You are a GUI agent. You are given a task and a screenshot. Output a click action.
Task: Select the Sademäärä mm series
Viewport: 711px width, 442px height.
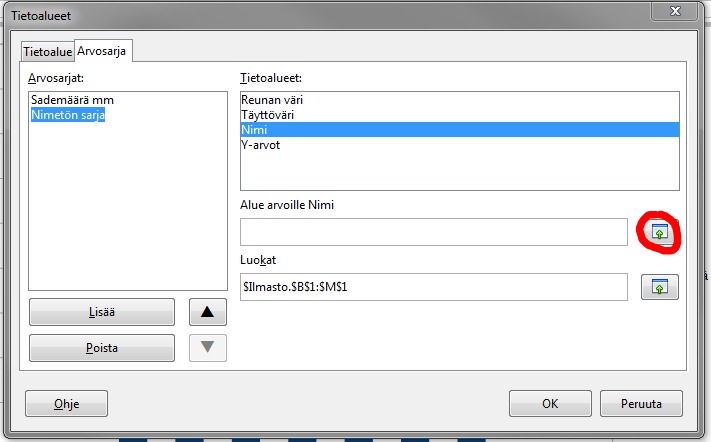coord(73,100)
